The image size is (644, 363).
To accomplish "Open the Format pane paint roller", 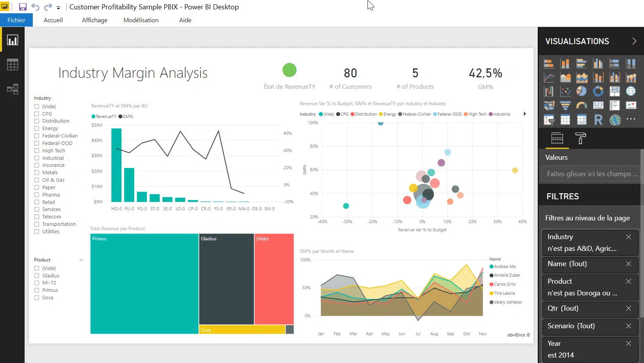I will tap(580, 138).
